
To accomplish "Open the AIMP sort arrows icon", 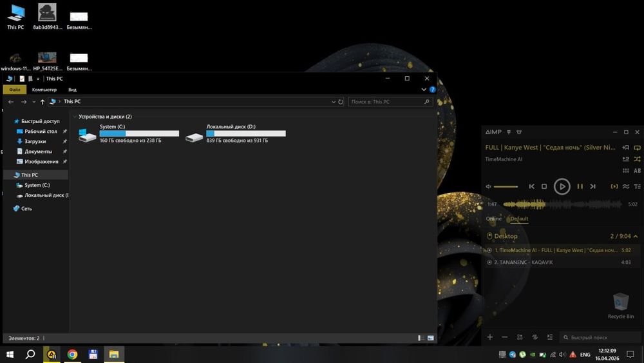I will [535, 337].
